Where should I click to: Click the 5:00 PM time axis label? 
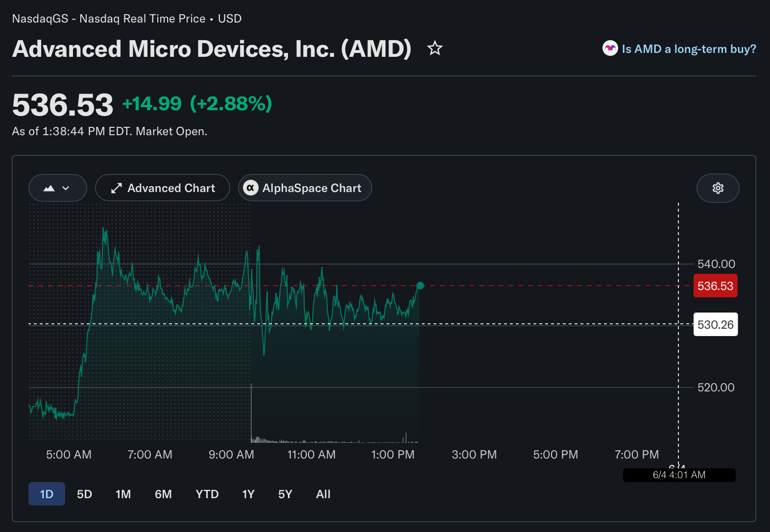tap(555, 455)
